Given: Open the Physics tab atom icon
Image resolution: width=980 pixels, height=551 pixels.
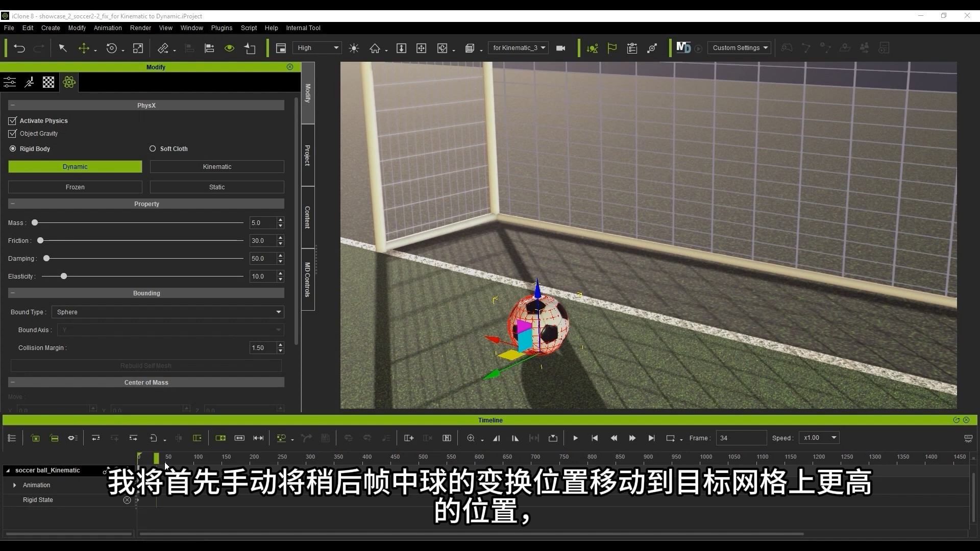Looking at the screenshot, I should coord(69,82).
